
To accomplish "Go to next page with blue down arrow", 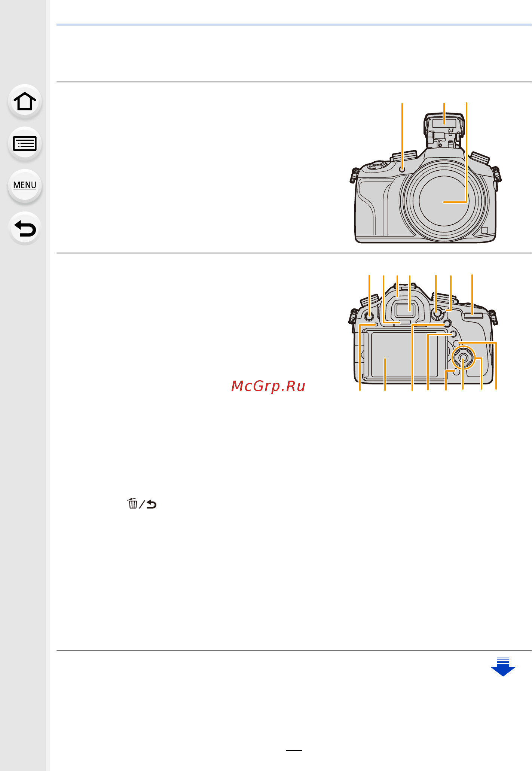I will 503,667.
